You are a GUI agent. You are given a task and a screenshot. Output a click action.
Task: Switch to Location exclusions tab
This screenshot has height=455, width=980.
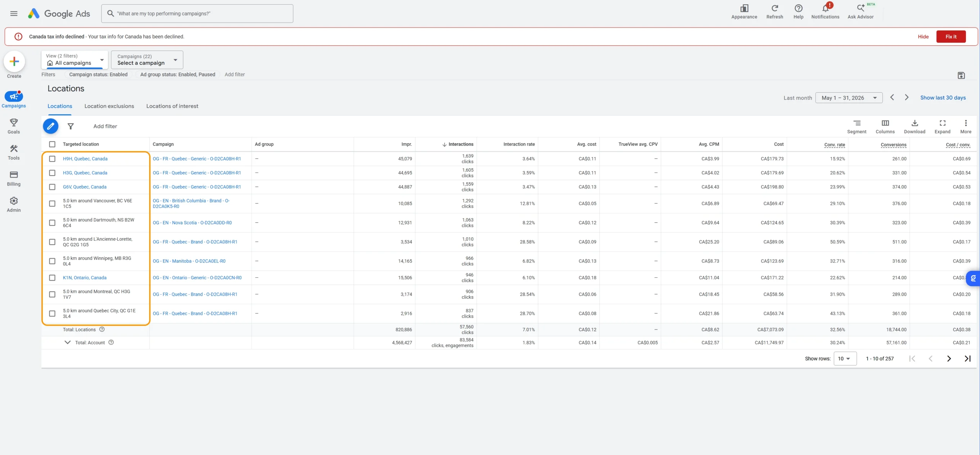pyautogui.click(x=109, y=106)
